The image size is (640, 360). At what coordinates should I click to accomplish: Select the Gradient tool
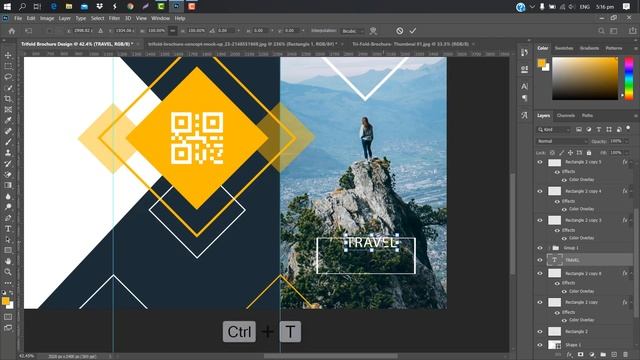pos(8,185)
